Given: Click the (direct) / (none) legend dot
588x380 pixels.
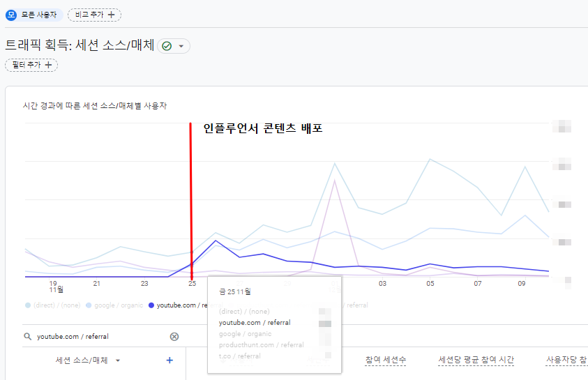Looking at the screenshot, I should tap(28, 305).
